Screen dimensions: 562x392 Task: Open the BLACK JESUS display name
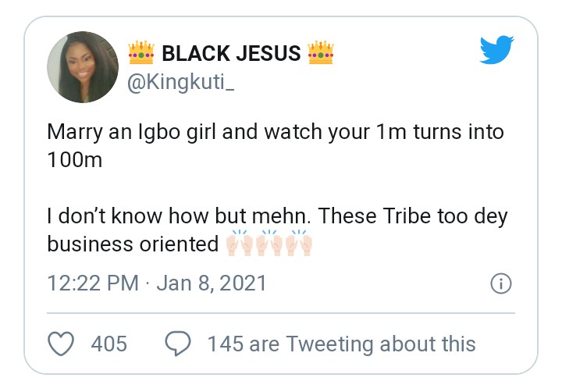(230, 54)
